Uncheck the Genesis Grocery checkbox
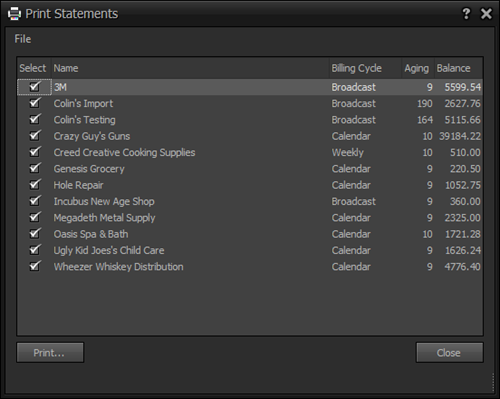Screen dimensions: 500x399 34,169
